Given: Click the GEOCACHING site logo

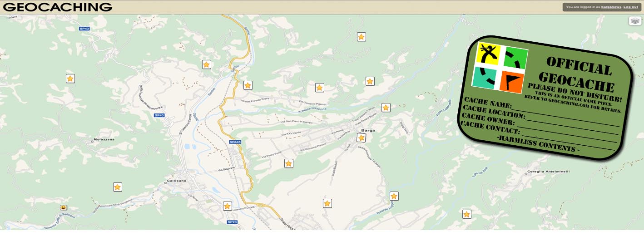Looking at the screenshot, I should click(57, 7).
